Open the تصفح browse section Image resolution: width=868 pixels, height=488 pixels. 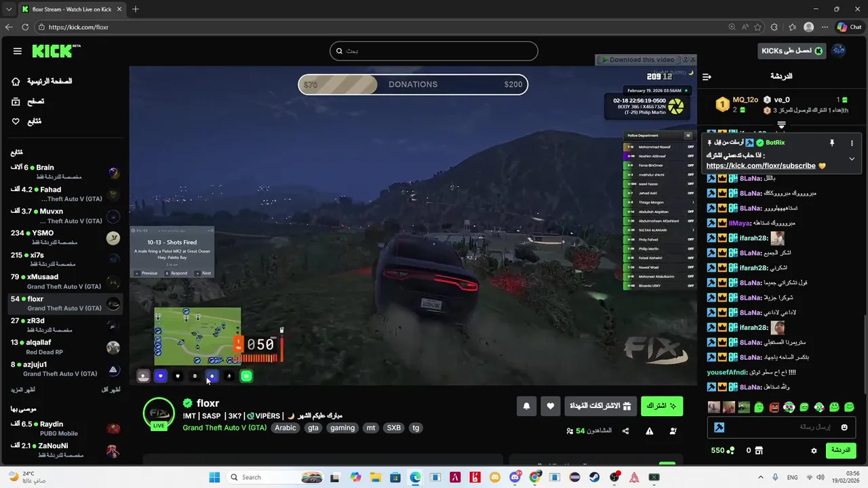28,101
